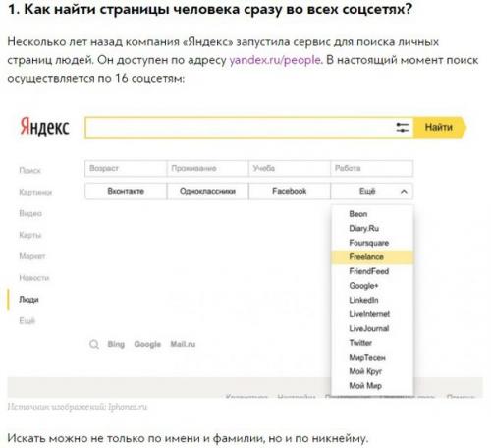Click the image source caption Iphones.ru
This screenshot has height=448, width=491.
(x=128, y=407)
